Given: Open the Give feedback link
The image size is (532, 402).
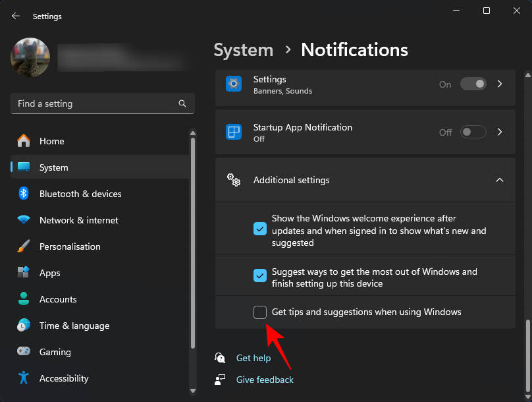Looking at the screenshot, I should click(x=265, y=380).
